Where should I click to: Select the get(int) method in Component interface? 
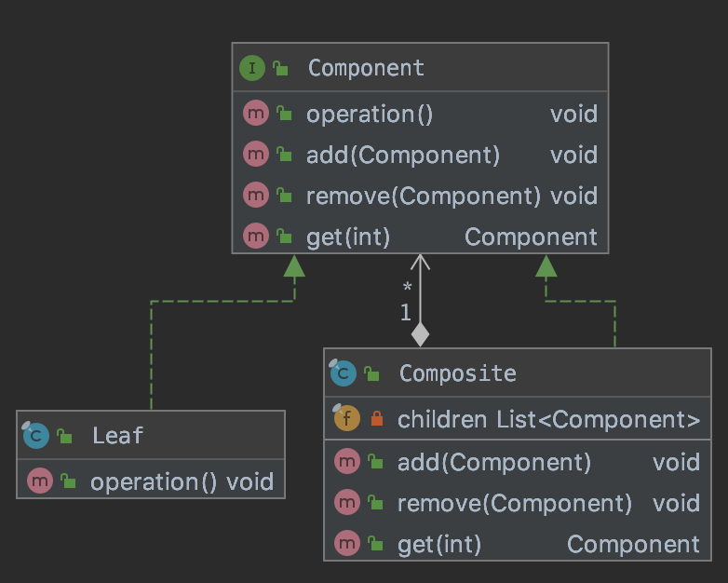(420, 236)
